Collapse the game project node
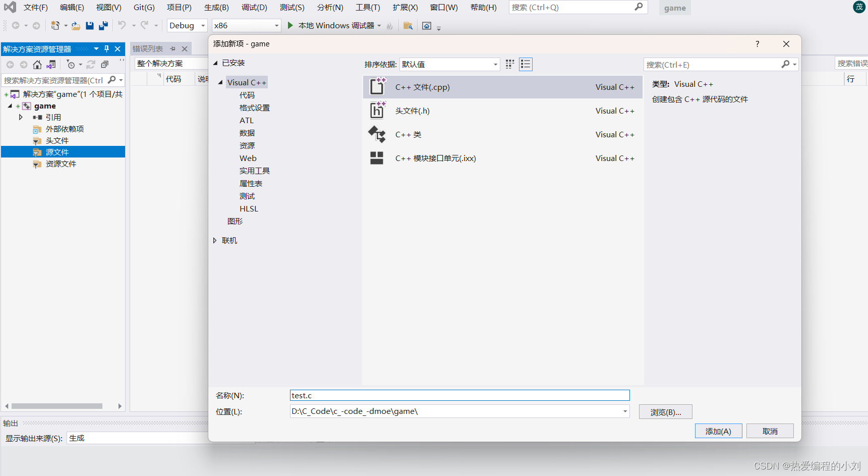Screen dimensions: 868x476 10,106
